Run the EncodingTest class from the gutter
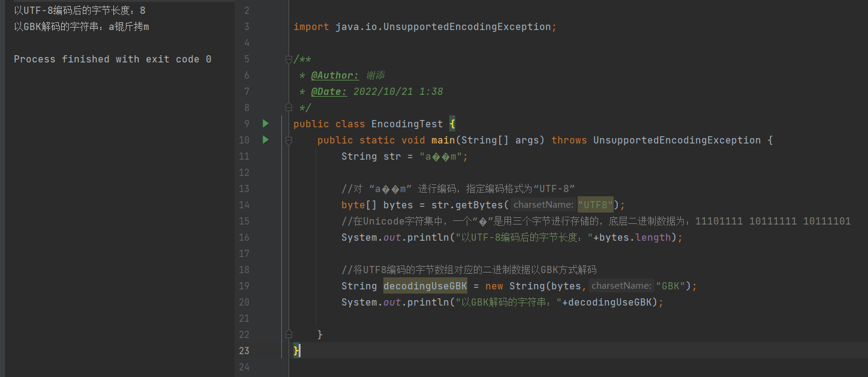868x377 pixels. point(266,124)
